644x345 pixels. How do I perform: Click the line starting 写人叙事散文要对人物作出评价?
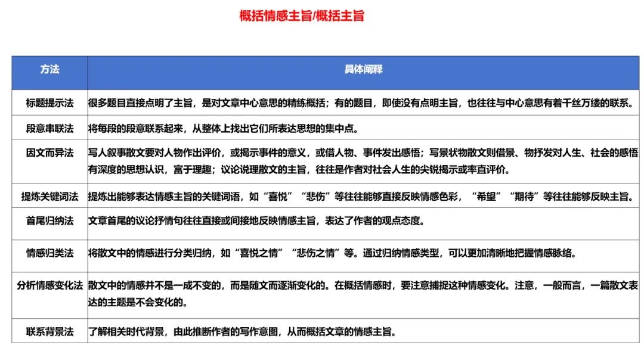click(x=363, y=153)
